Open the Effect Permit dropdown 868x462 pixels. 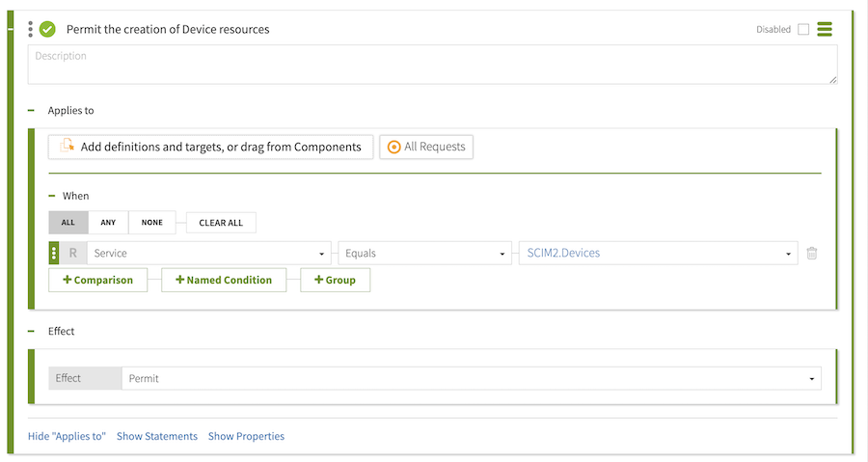coord(471,378)
